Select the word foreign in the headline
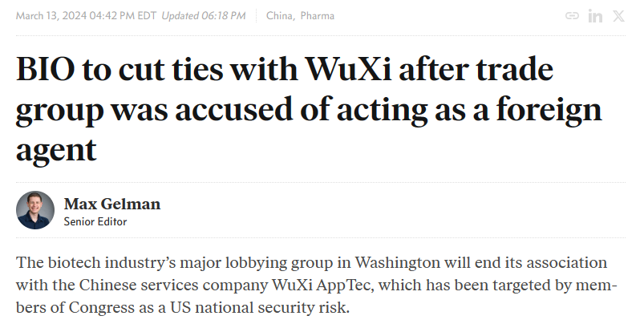Image resolution: width=644 pixels, height=328 pixels. point(549,110)
